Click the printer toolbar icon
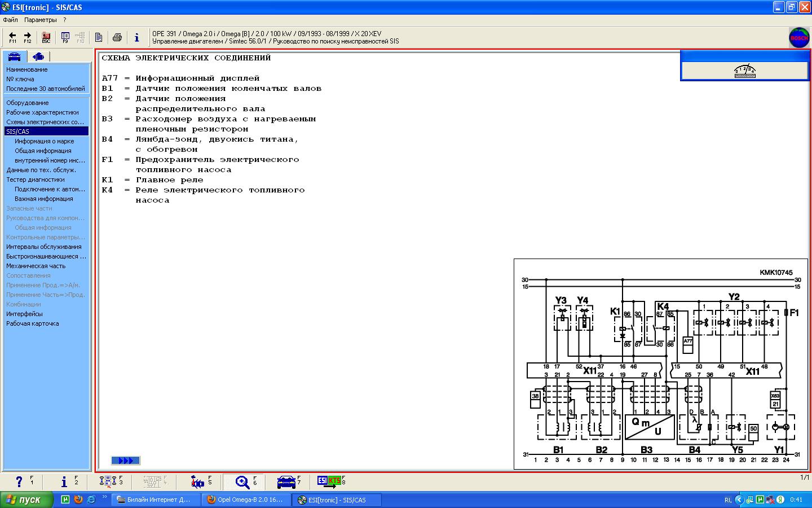This screenshot has width=812, height=508. [x=117, y=38]
